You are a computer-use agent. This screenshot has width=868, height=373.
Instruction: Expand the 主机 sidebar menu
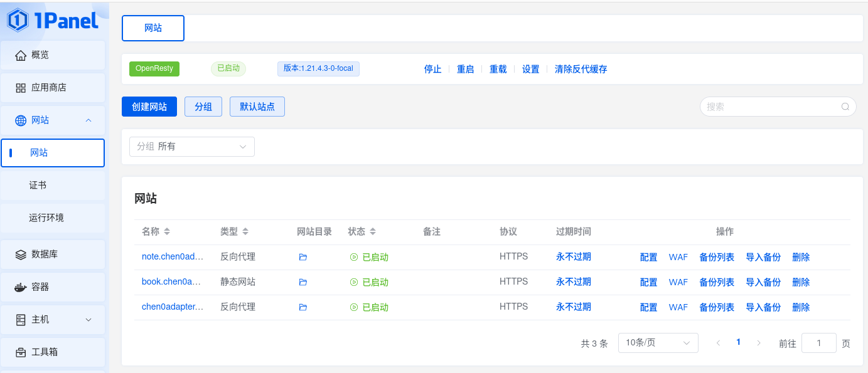click(53, 320)
